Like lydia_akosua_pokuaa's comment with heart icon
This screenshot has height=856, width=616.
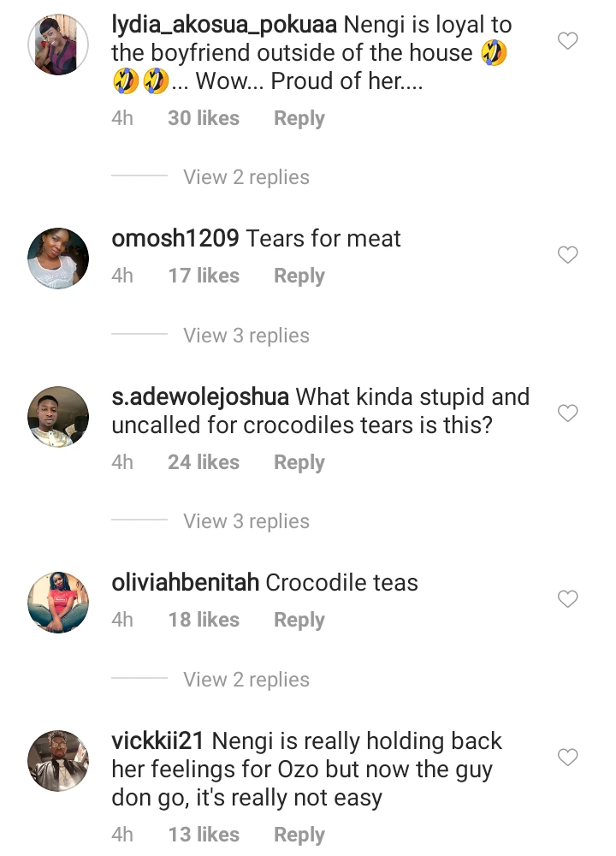pyautogui.click(x=568, y=41)
